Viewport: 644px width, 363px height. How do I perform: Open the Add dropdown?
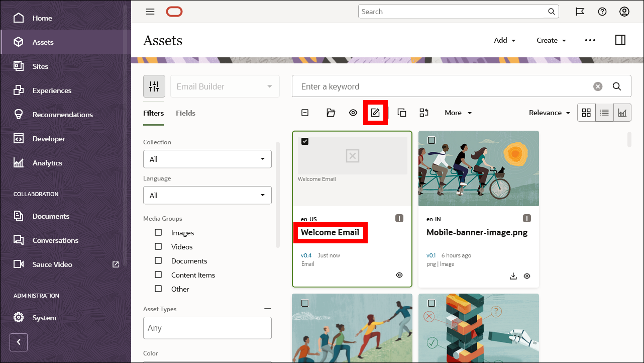(x=505, y=40)
